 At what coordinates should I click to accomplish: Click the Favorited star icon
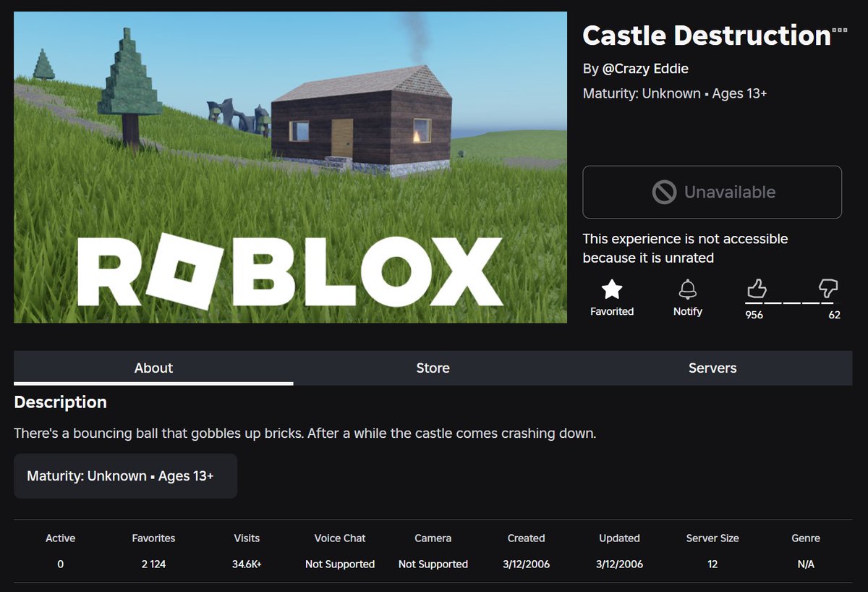pyautogui.click(x=612, y=289)
